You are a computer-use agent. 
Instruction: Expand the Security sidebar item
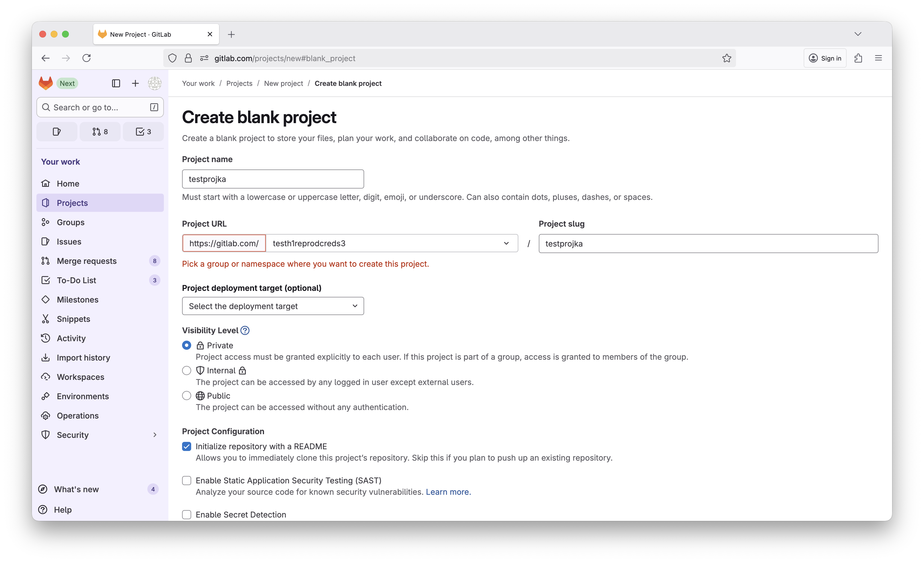(154, 435)
